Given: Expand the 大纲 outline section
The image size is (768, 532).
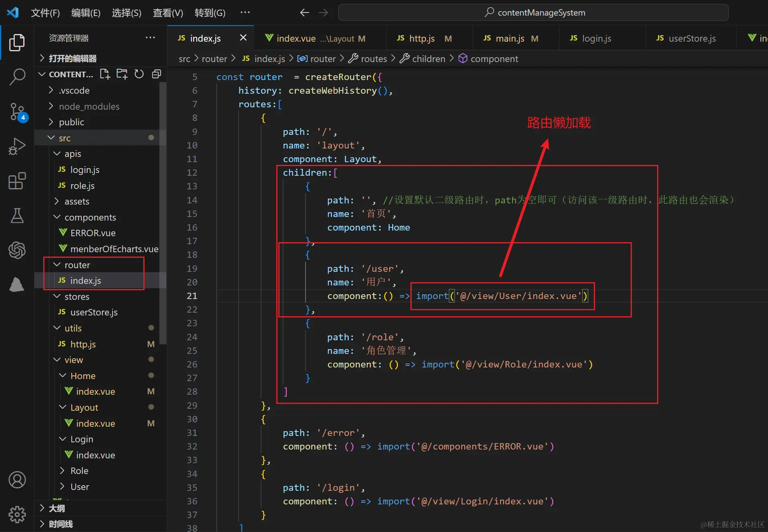Looking at the screenshot, I should [57, 508].
